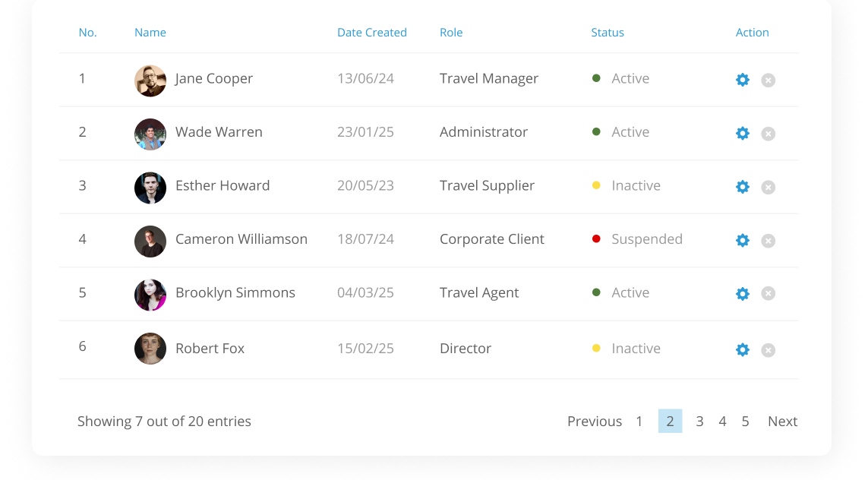Open settings gear for Esther Howard
This screenshot has height=480, width=868.
click(743, 187)
